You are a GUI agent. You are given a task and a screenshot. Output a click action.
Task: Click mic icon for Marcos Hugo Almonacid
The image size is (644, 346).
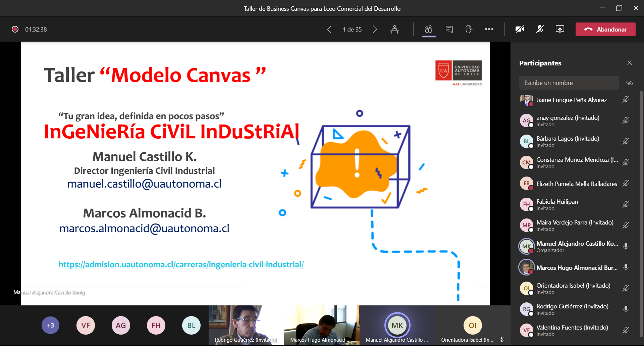[x=626, y=267]
